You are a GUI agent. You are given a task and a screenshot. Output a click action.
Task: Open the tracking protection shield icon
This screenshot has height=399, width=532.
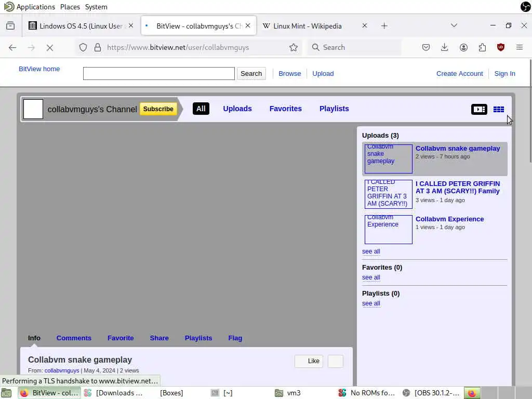83,47
